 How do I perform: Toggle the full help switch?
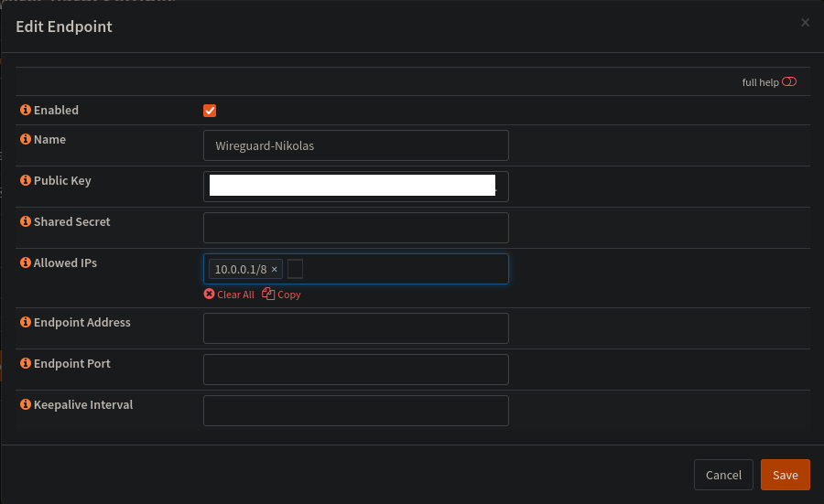[x=789, y=82]
